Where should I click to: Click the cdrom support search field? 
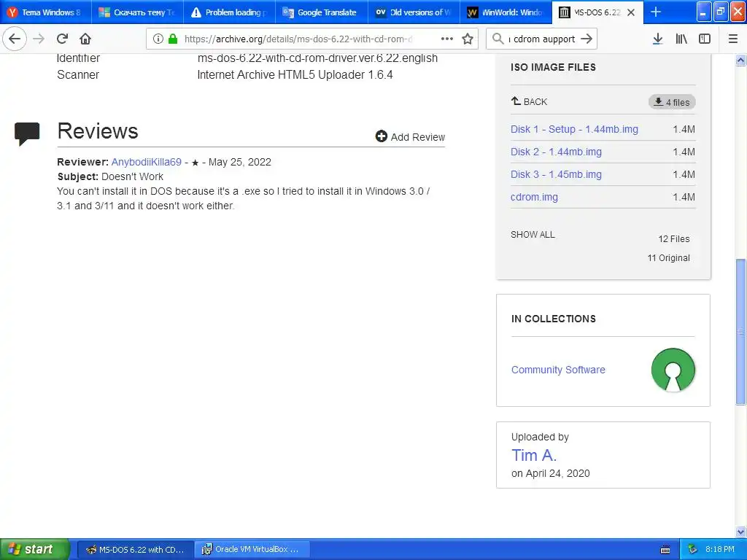(x=543, y=39)
